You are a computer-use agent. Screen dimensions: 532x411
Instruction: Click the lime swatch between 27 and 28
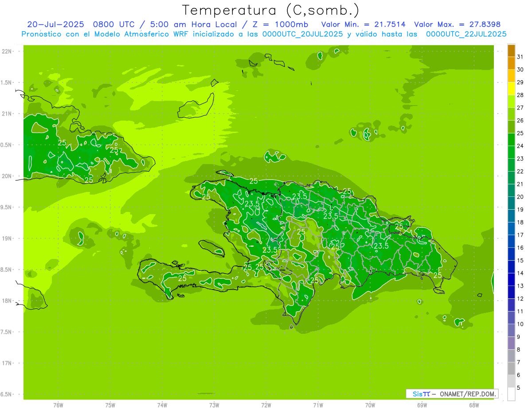[511, 102]
